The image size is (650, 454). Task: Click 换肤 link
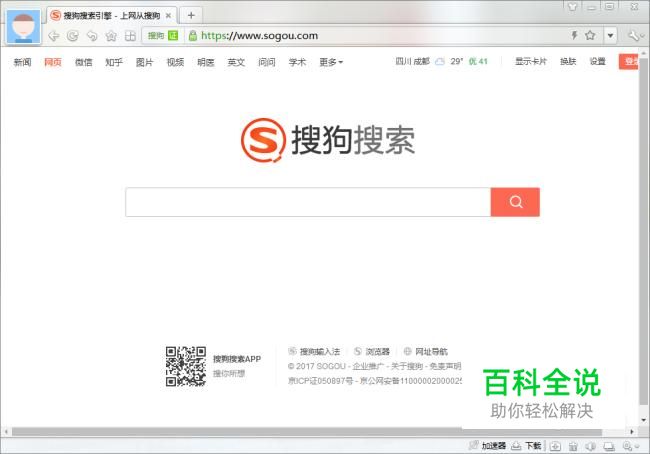(568, 61)
